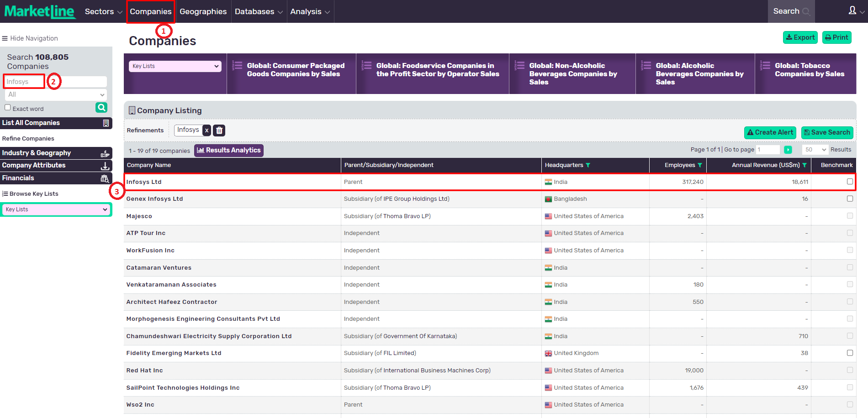Click the company search input field
868x418 pixels.
(x=55, y=82)
